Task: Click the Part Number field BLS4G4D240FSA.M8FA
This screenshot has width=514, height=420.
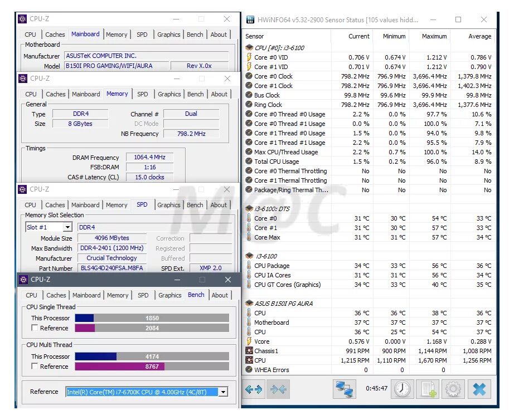Action: [112, 268]
